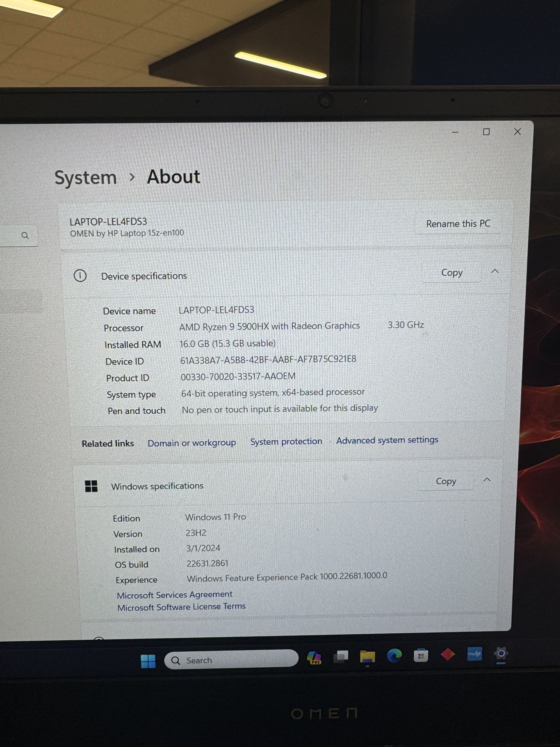The image size is (560, 747).
Task: Copy the Device specifications
Action: [452, 273]
